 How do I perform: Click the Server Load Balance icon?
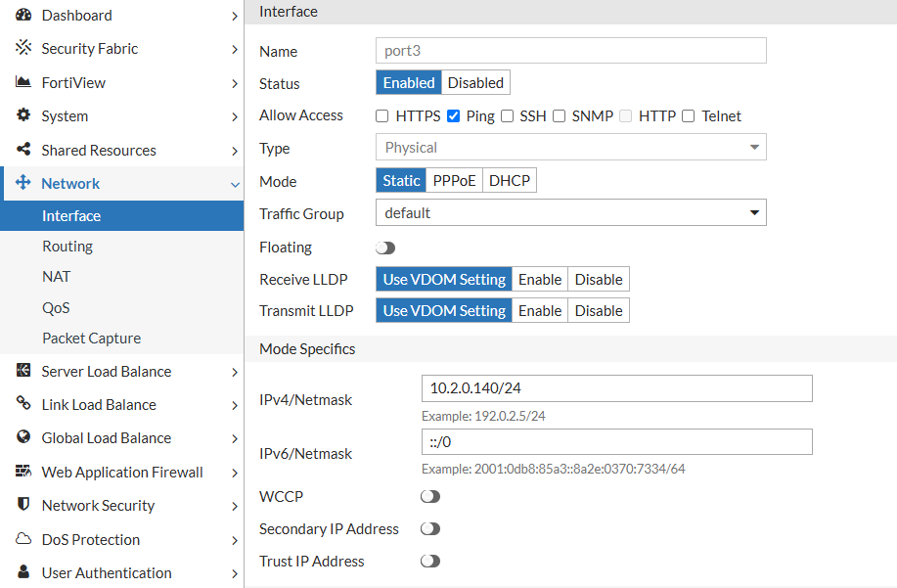coord(21,371)
